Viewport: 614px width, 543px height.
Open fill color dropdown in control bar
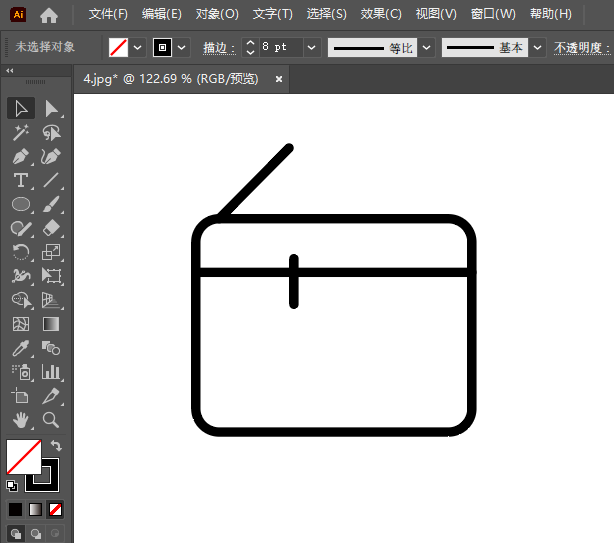(137, 48)
